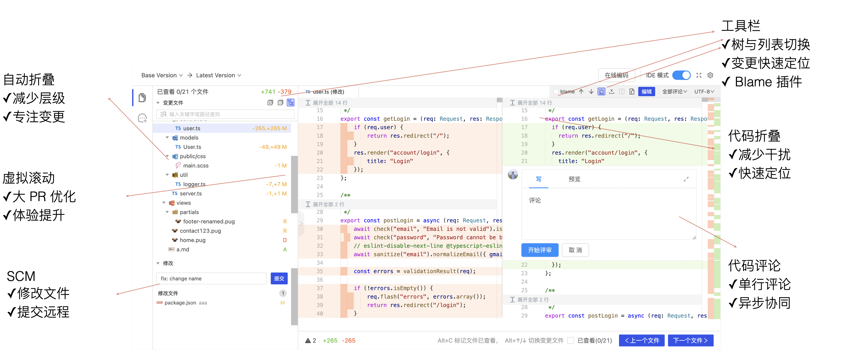Focus the file keyword search field
This screenshot has width=868, height=350.
point(225,114)
